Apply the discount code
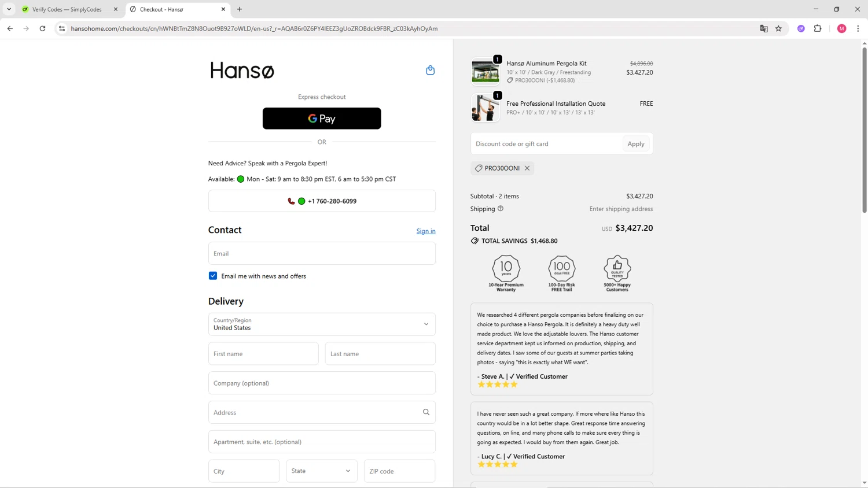 [636, 144]
